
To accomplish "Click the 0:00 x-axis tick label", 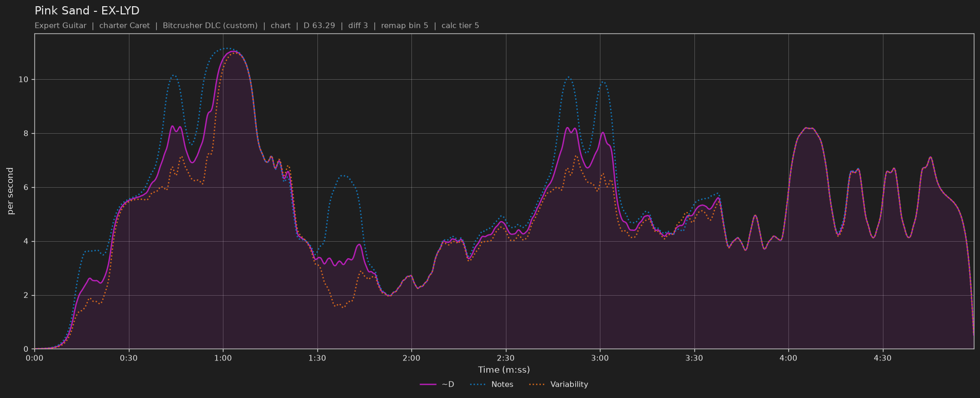I will (34, 358).
